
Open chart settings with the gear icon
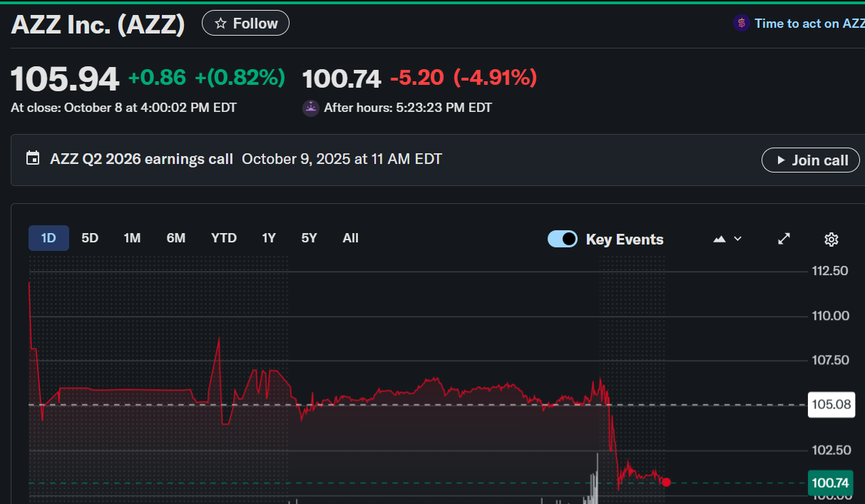831,240
